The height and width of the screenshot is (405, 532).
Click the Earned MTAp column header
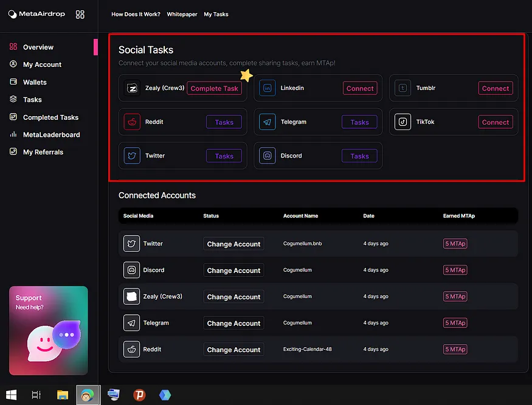(x=459, y=216)
